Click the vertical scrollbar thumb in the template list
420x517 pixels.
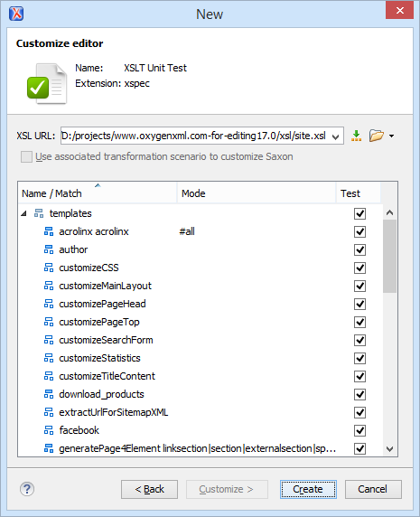pyautogui.click(x=389, y=256)
